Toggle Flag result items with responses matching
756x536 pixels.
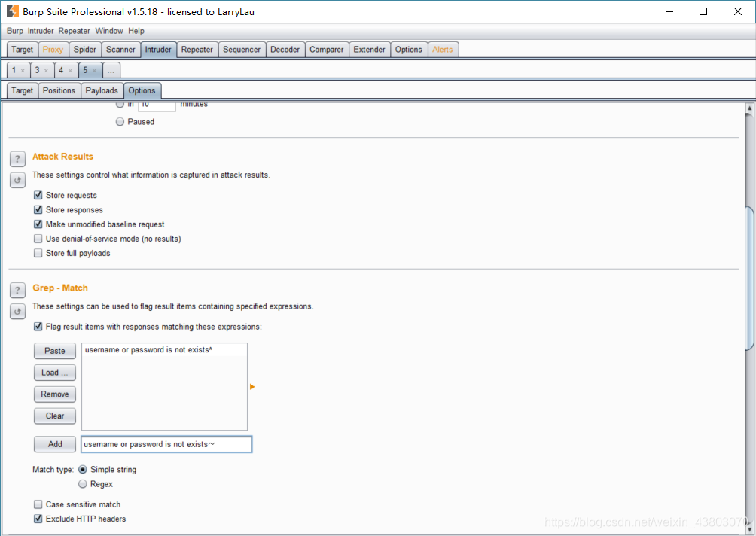pyautogui.click(x=38, y=327)
